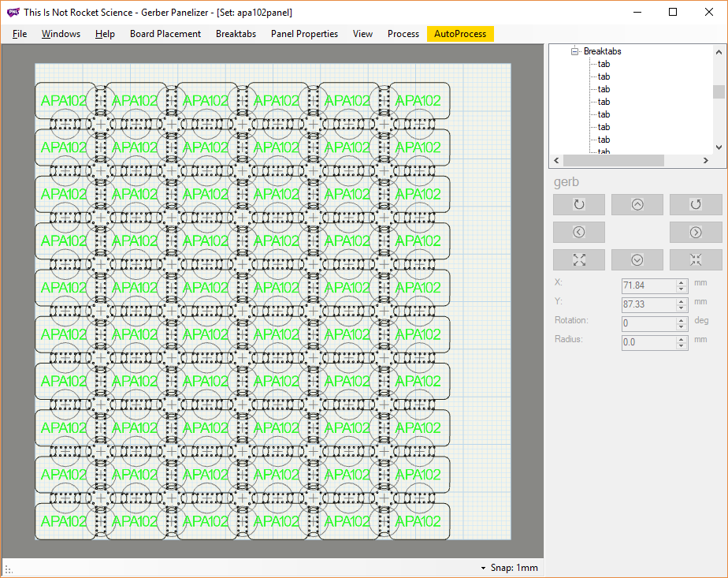Screen dimensions: 728x578
Task: Increase Radius with its up spinner
Action: point(682,339)
